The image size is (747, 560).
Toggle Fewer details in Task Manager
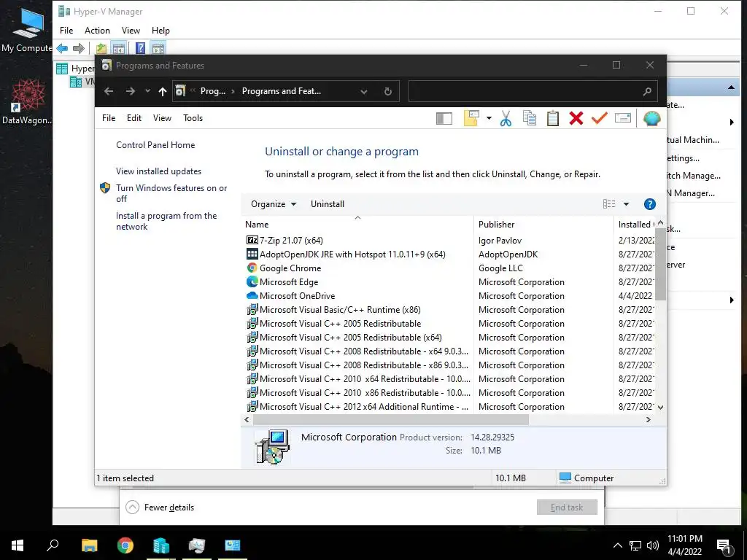(160, 507)
